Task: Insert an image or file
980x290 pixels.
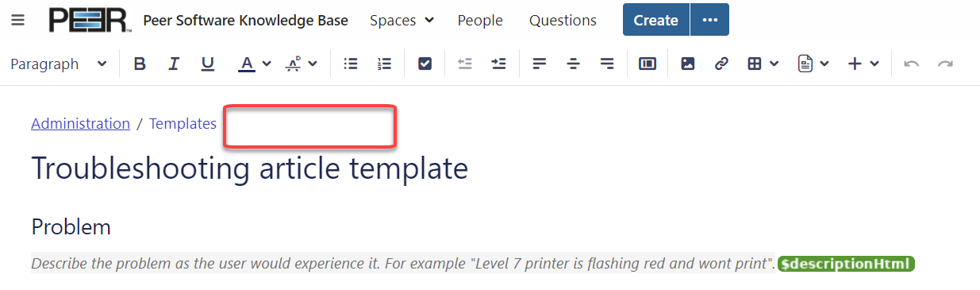Action: [688, 64]
